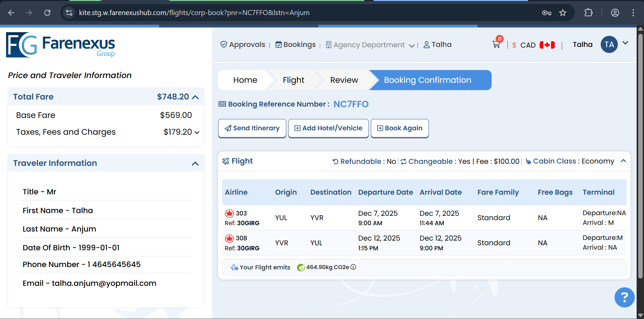Collapse the Flight details card
Screen dimensions: 644x319
coord(623,161)
